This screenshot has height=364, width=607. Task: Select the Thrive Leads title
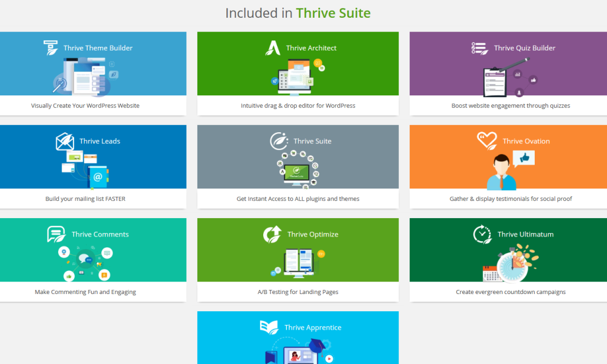[100, 141]
